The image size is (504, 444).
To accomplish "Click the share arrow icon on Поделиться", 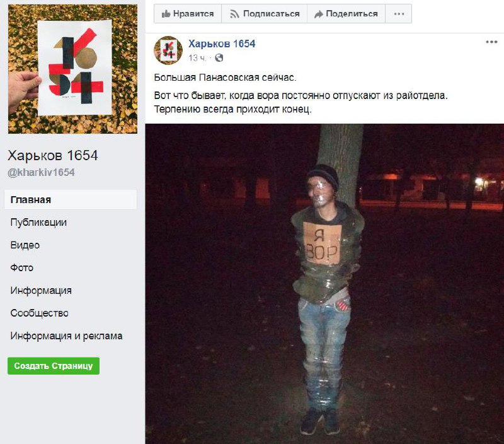I will click(319, 14).
